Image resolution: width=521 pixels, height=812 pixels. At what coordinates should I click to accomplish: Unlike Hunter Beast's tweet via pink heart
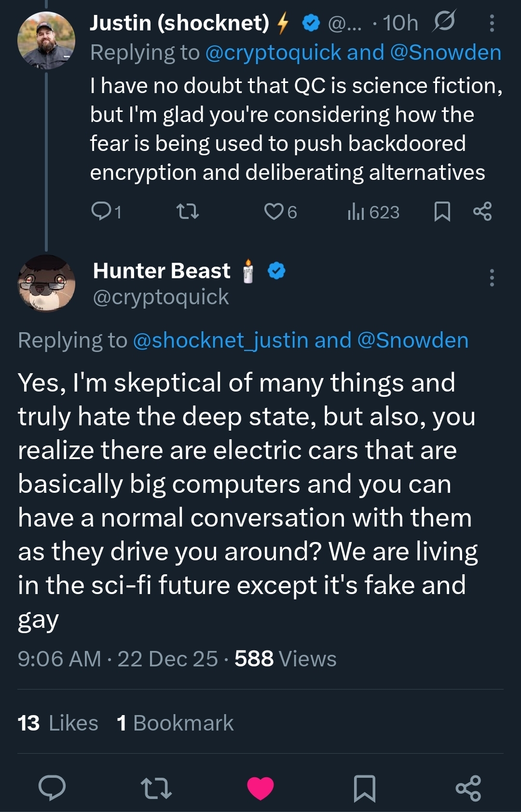tap(260, 788)
